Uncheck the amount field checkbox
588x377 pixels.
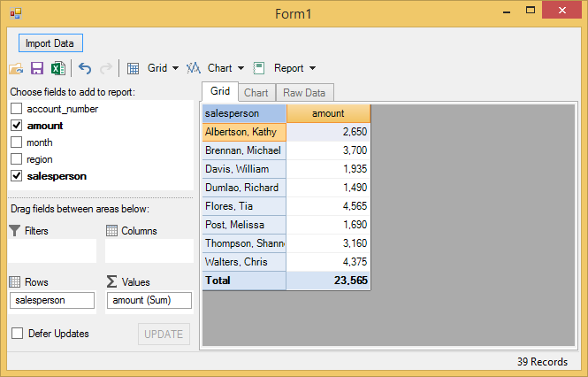click(16, 126)
